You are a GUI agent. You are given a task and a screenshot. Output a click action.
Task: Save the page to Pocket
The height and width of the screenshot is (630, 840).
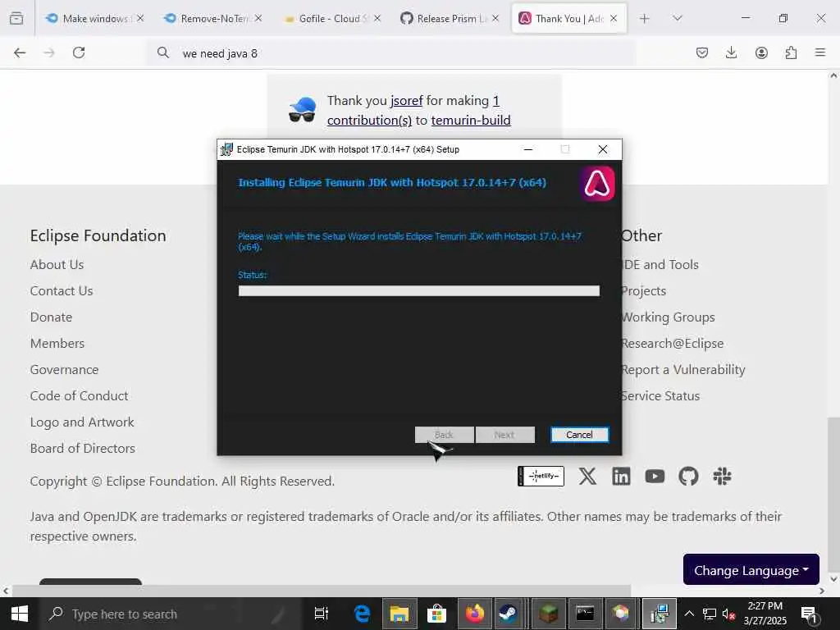point(702,52)
